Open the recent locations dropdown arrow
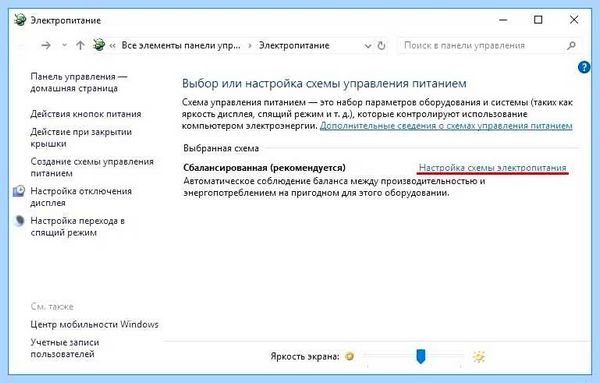The image size is (600, 383). 64,46
